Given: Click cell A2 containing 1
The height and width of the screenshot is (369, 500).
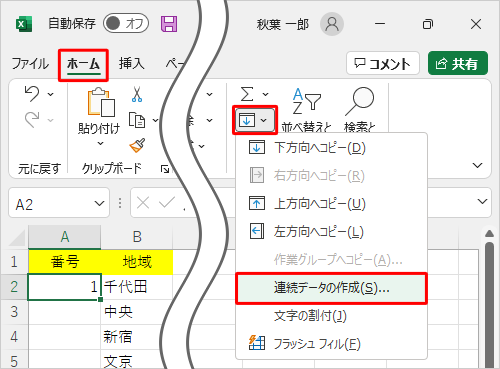Looking at the screenshot, I should (64, 287).
